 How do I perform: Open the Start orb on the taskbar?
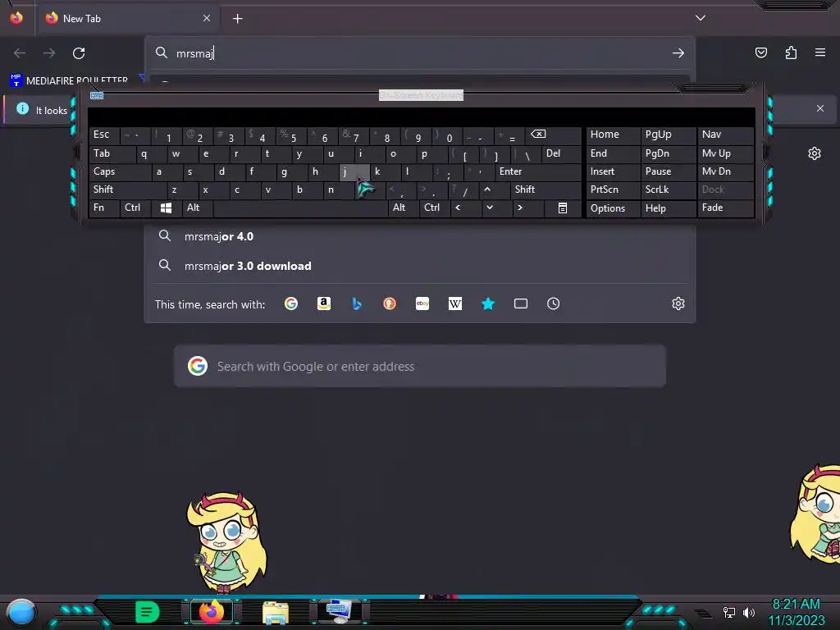[x=21, y=613]
